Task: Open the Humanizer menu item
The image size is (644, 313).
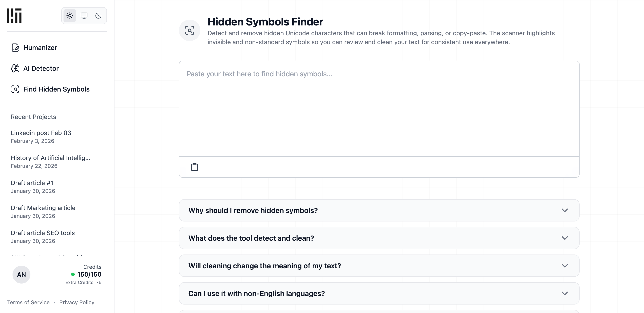Action: [x=40, y=47]
